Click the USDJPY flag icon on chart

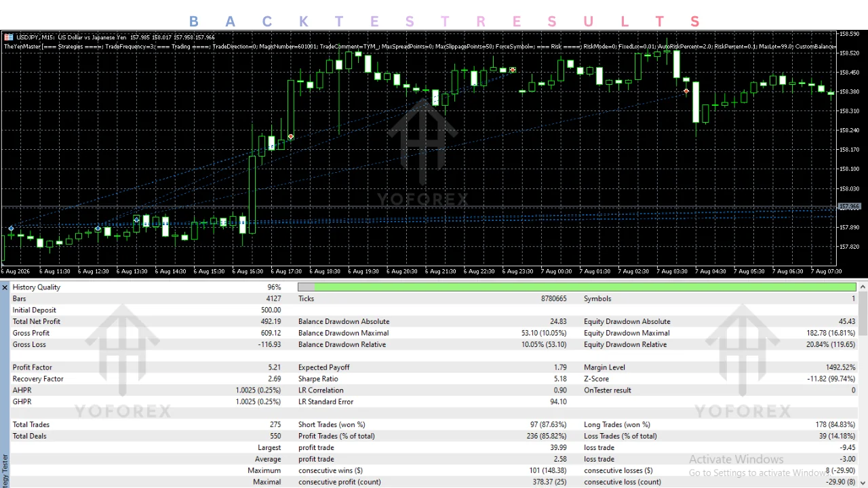click(x=8, y=37)
